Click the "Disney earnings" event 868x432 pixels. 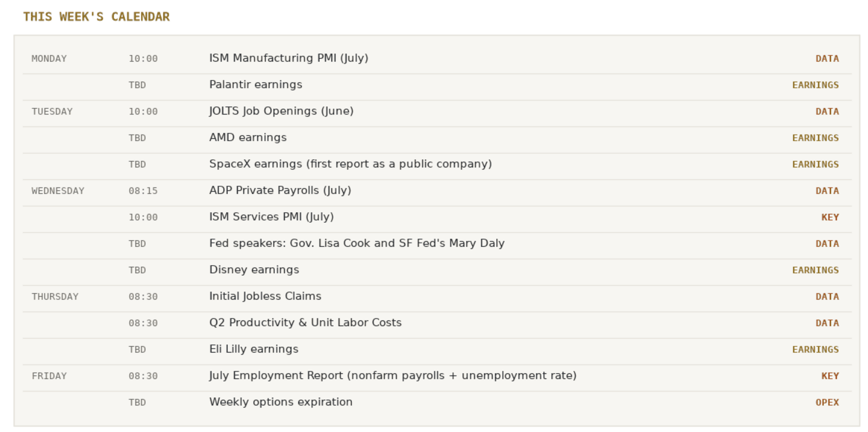pyautogui.click(x=254, y=270)
